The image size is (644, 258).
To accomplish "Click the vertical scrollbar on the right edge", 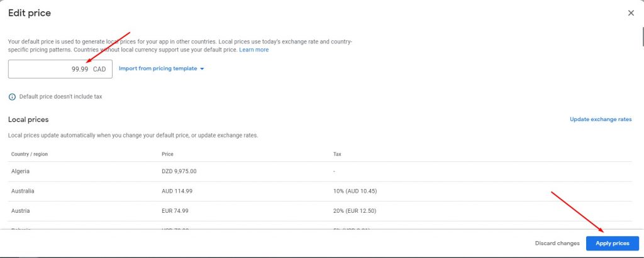I will tap(641, 38).
